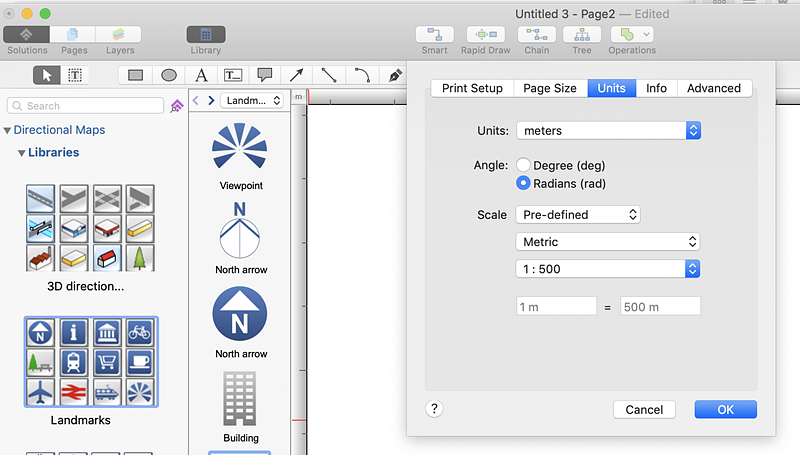Click the 500 m scale field
The width and height of the screenshot is (800, 455).
660,307
